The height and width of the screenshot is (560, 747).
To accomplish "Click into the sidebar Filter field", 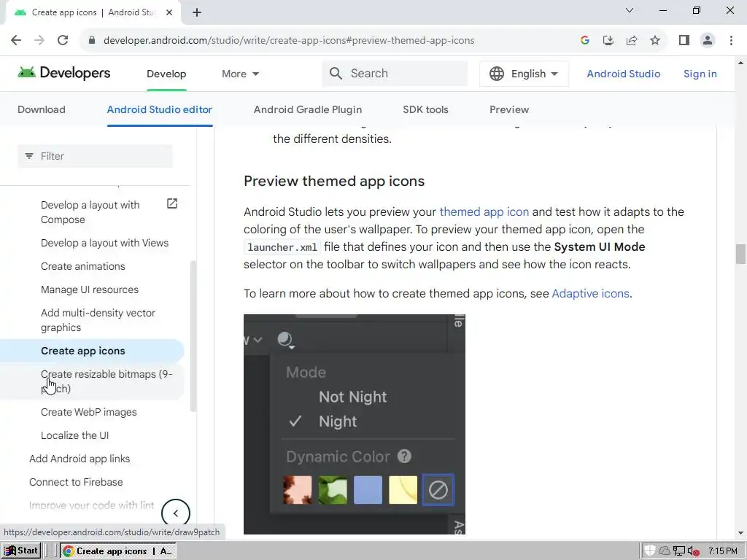I will click(96, 156).
